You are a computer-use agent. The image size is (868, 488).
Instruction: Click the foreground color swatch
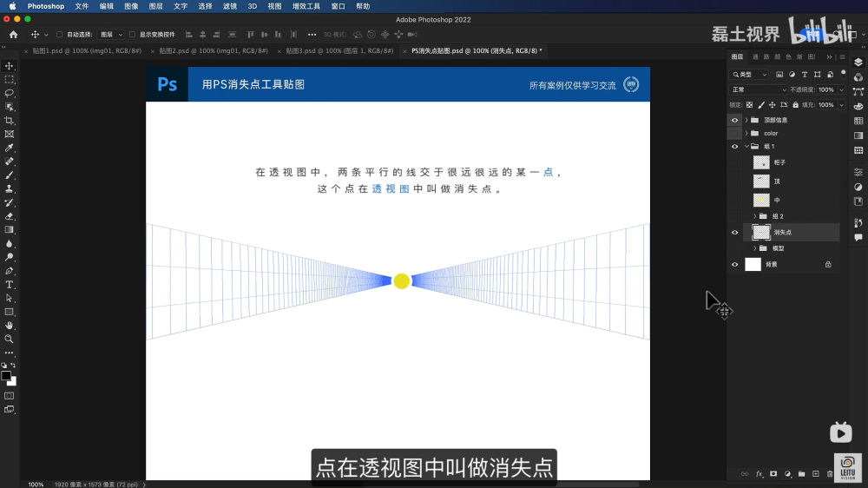coord(6,376)
